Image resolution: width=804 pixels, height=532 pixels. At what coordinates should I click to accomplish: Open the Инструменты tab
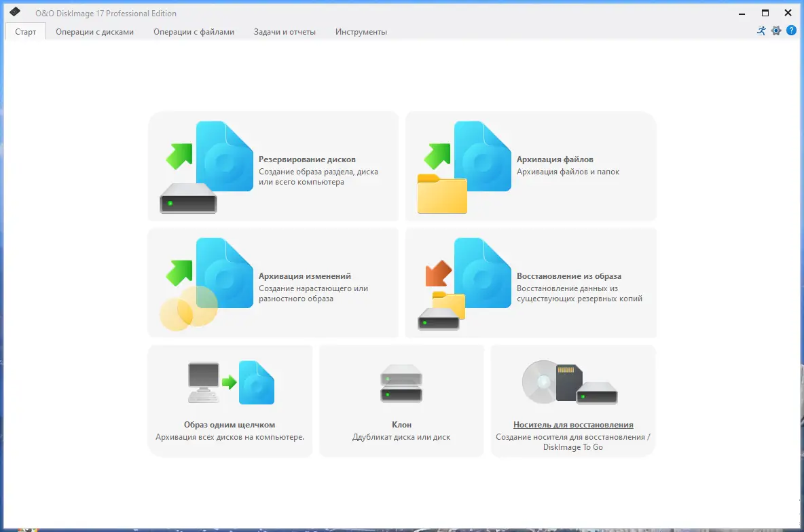click(361, 31)
